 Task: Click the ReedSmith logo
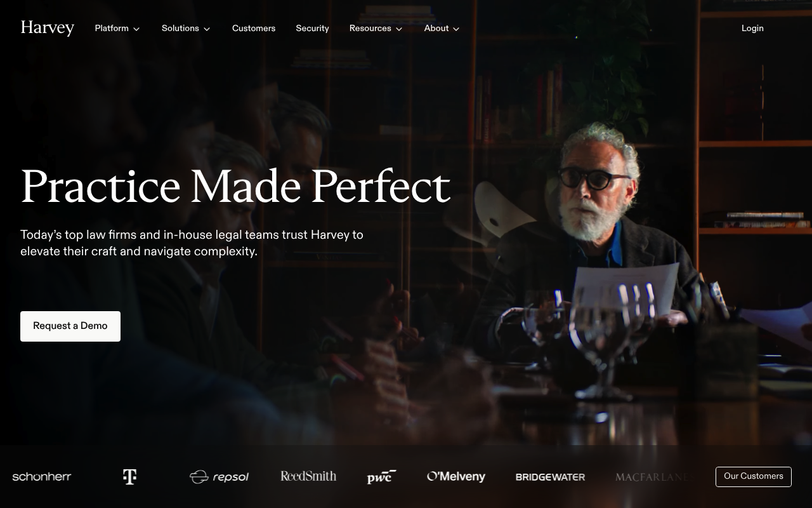308,476
